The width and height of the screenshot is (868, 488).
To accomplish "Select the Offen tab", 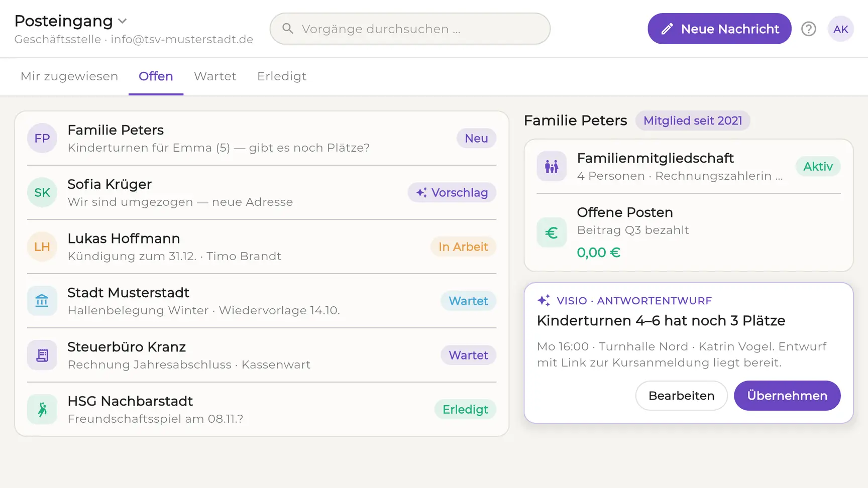I will [156, 76].
